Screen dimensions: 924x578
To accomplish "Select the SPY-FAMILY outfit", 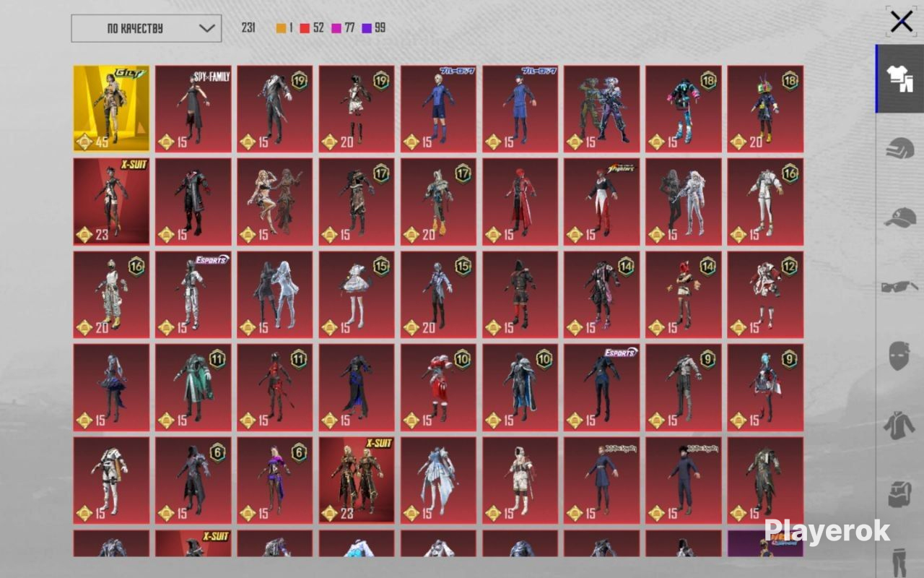I will pyautogui.click(x=193, y=108).
